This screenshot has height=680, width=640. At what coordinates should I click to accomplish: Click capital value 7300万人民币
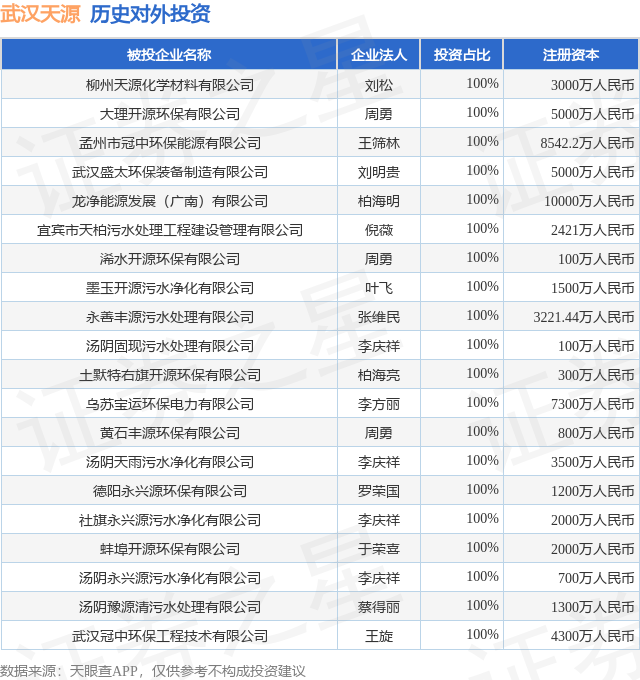(x=592, y=404)
